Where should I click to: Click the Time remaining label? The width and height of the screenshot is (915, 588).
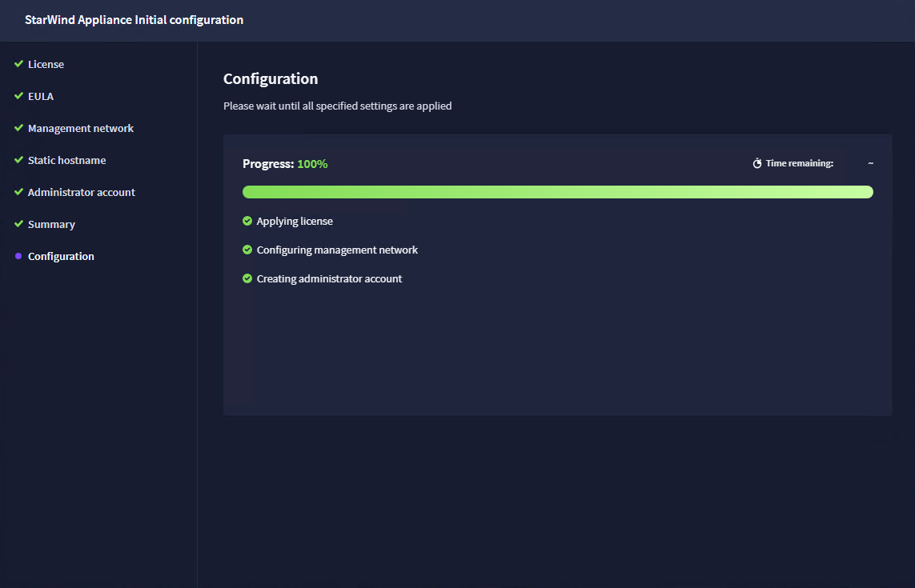click(800, 163)
